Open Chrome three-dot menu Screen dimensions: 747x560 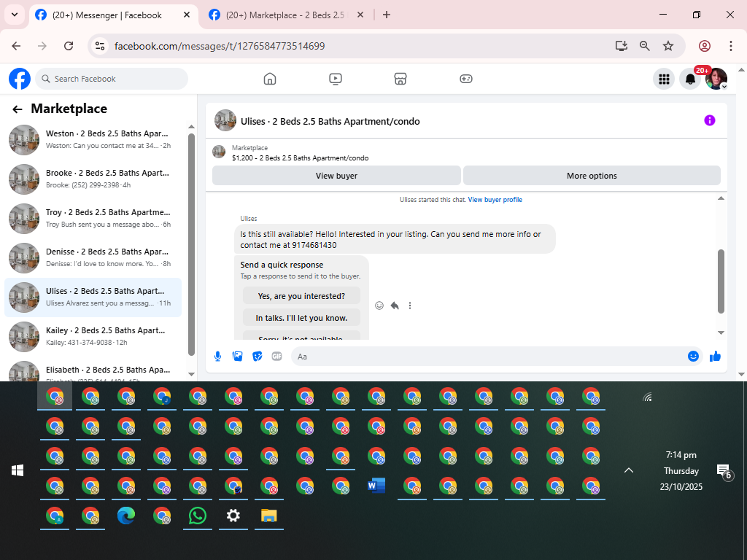(x=731, y=46)
